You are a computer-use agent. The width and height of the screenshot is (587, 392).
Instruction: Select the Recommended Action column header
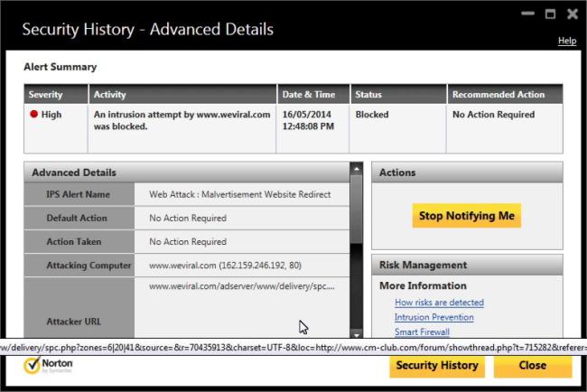pos(498,95)
